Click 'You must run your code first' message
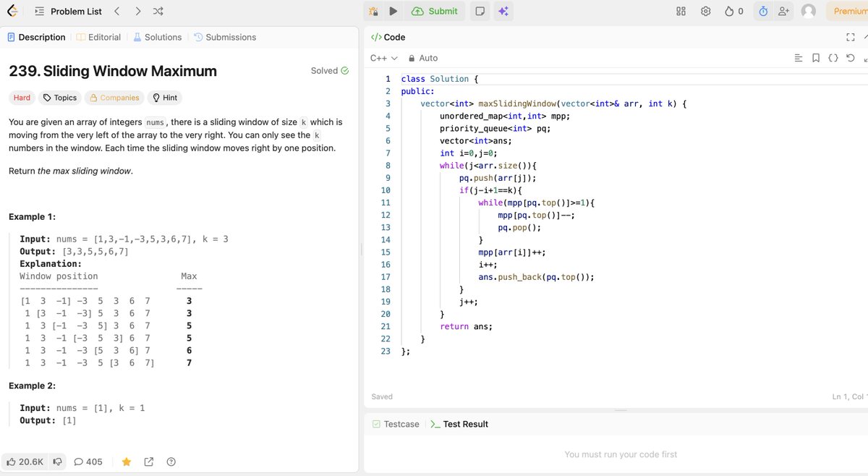 621,454
